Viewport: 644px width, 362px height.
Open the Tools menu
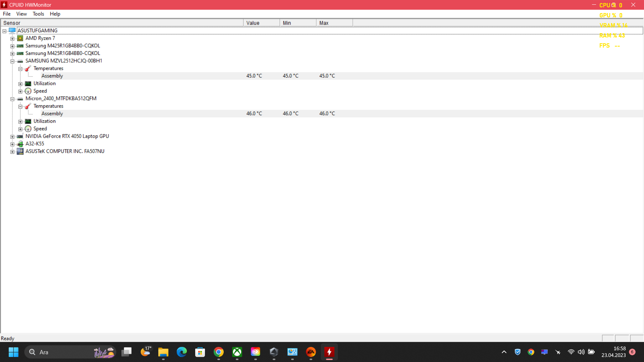tap(38, 14)
